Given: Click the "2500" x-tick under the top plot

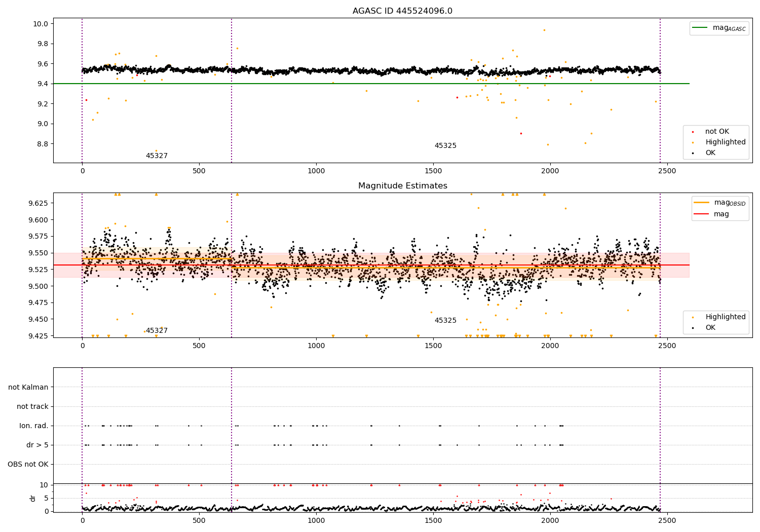Looking at the screenshot, I should point(667,171).
